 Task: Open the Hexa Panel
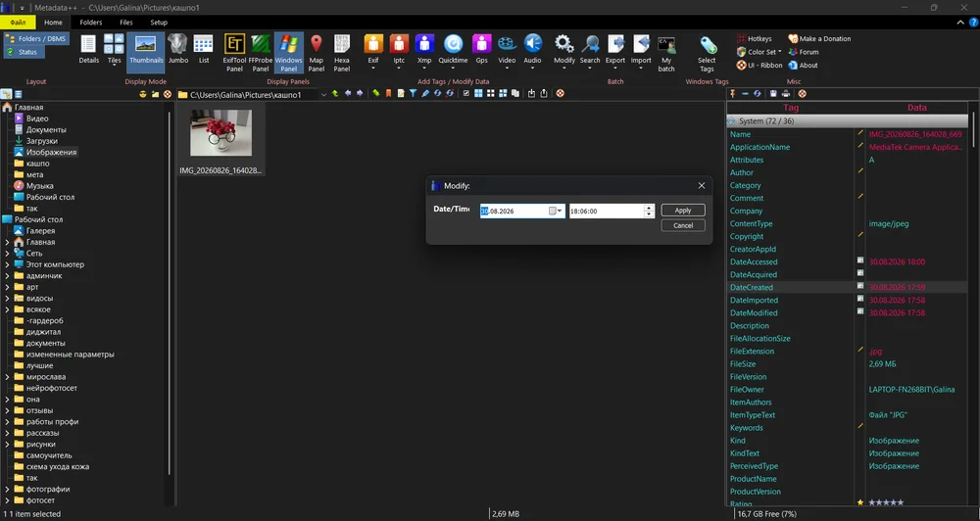[342, 53]
